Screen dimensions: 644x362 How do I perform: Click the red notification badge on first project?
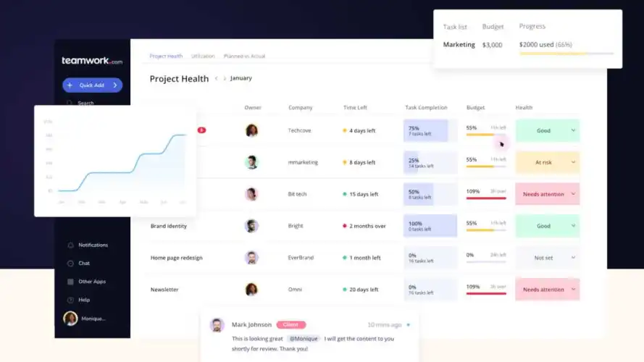pyautogui.click(x=201, y=130)
